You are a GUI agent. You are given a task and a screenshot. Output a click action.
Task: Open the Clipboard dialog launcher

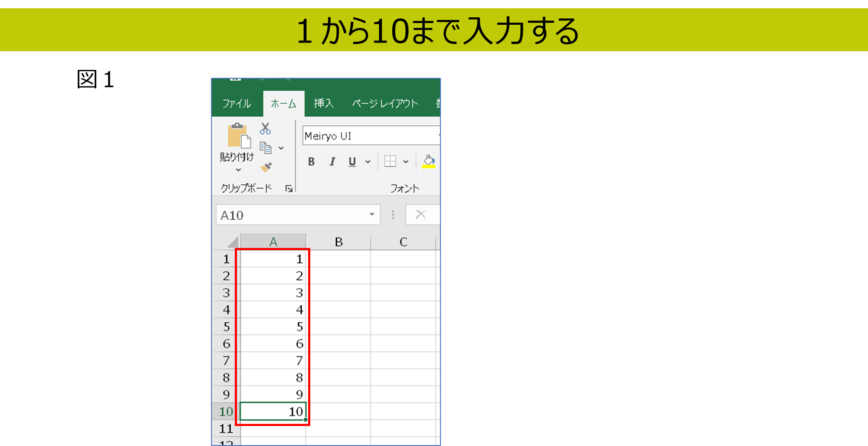[289, 188]
